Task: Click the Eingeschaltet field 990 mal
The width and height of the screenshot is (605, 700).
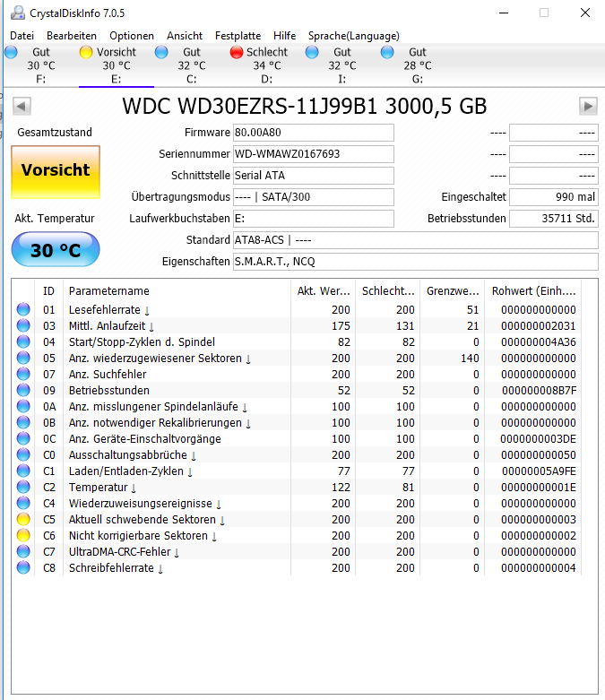Action: [554, 197]
